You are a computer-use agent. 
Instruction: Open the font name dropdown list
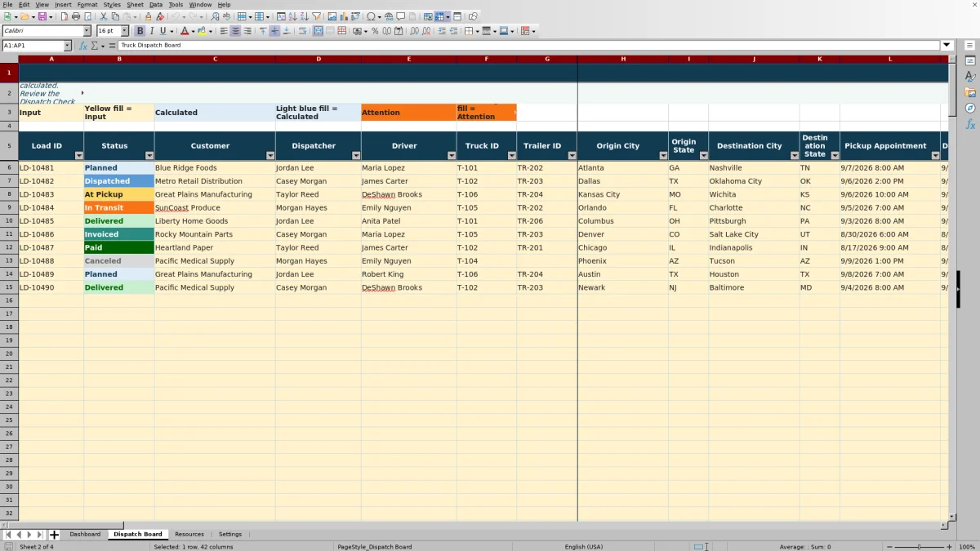point(87,31)
